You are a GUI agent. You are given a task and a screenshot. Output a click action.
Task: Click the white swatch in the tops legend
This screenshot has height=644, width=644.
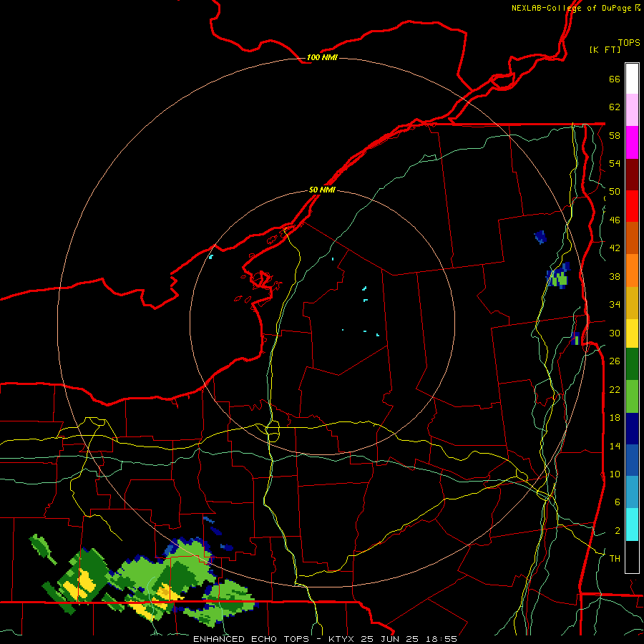coord(632,79)
